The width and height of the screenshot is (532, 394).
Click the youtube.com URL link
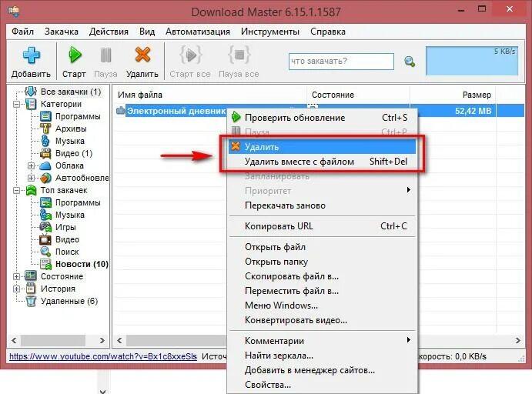103,357
